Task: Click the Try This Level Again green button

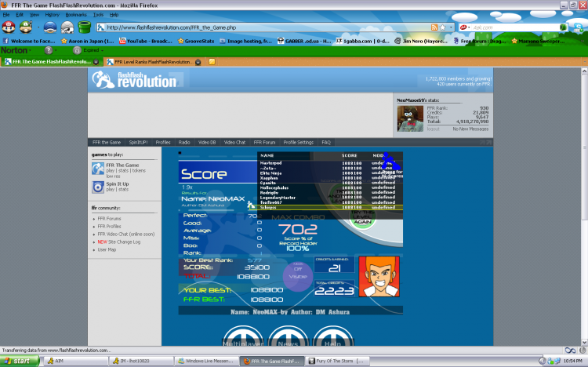Action: click(362, 218)
